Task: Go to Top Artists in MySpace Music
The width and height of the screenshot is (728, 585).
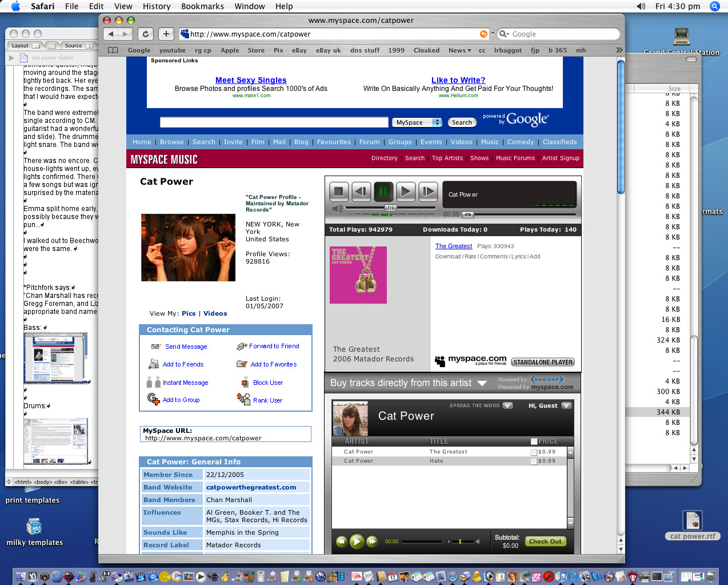Action: (x=447, y=158)
